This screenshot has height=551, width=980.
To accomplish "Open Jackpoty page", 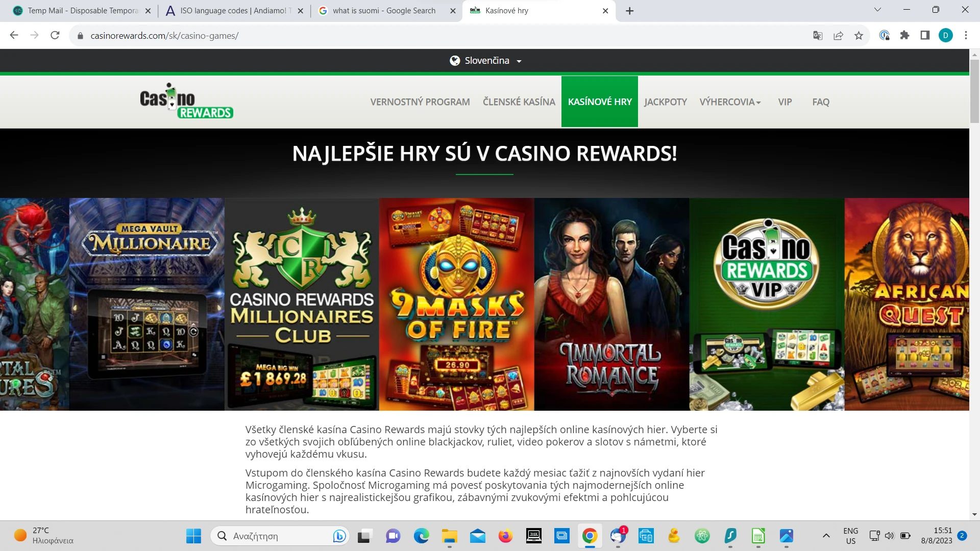I will tap(665, 102).
